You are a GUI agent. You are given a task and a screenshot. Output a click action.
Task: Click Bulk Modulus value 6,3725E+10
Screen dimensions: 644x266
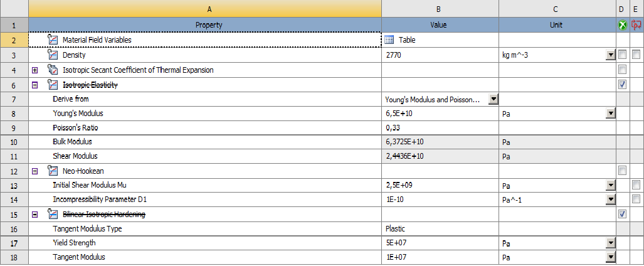click(x=440, y=142)
